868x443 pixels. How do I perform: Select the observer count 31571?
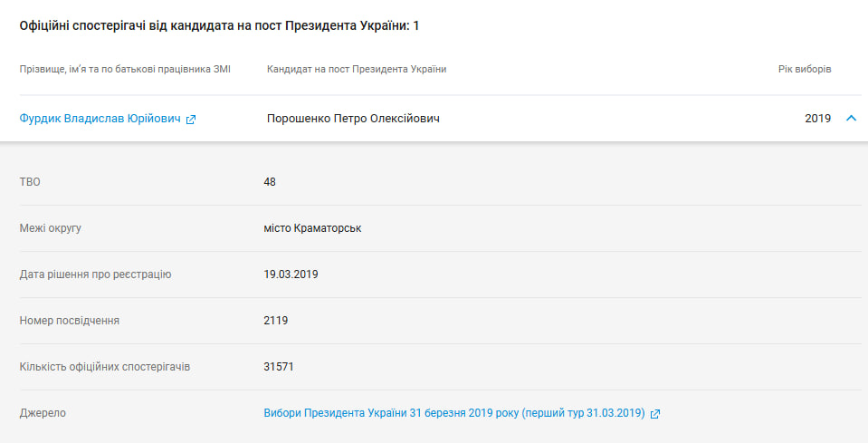pyautogui.click(x=279, y=367)
